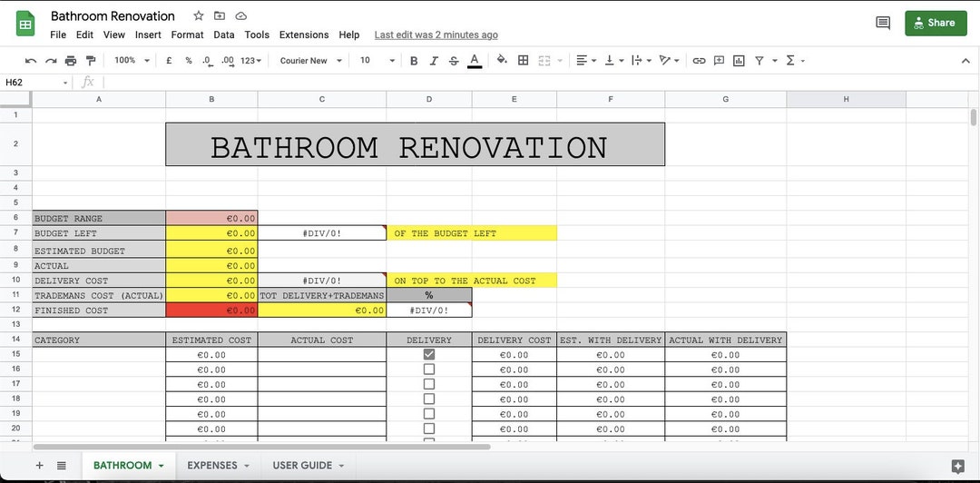Screen dimensions: 980x483
Task: Open the more number formats 123 dropdown
Action: coord(250,61)
